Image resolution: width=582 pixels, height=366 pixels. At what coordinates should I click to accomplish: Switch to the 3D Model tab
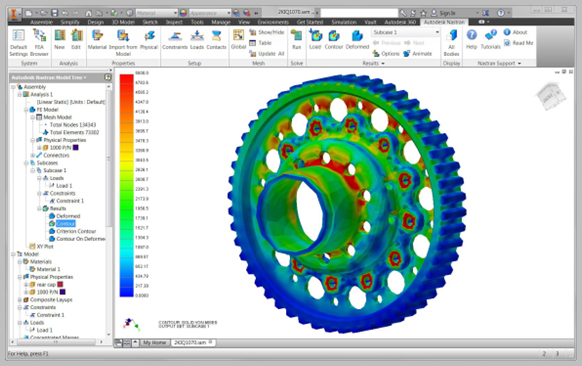click(123, 22)
